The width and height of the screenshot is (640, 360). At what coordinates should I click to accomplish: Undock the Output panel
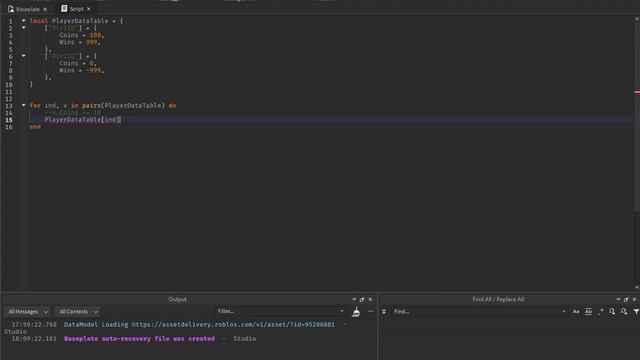click(x=362, y=299)
